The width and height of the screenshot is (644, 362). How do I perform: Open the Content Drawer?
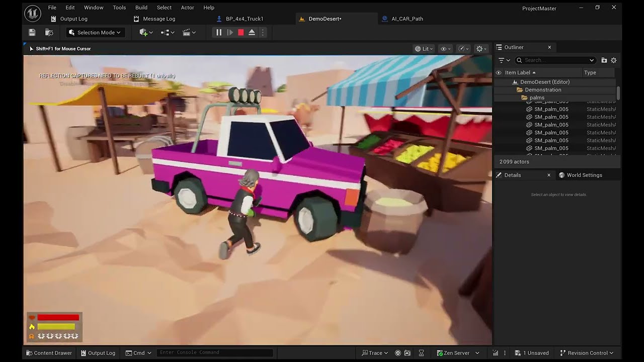point(49,353)
